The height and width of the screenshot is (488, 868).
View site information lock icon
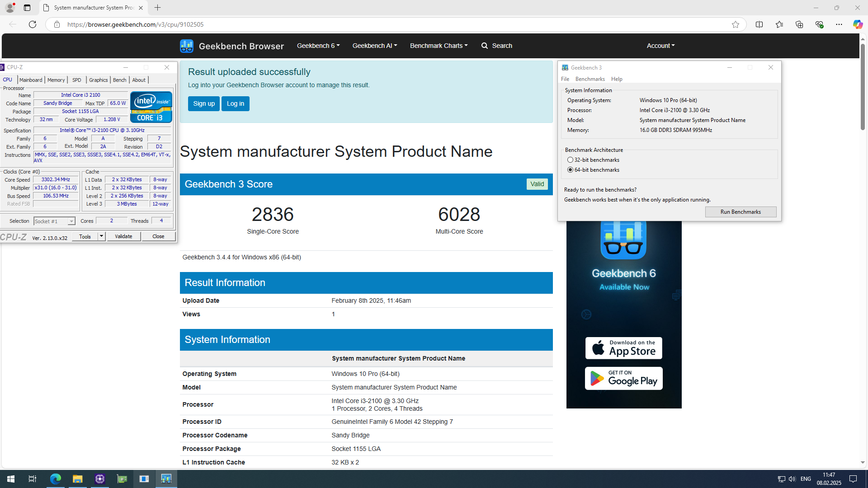tap(57, 24)
